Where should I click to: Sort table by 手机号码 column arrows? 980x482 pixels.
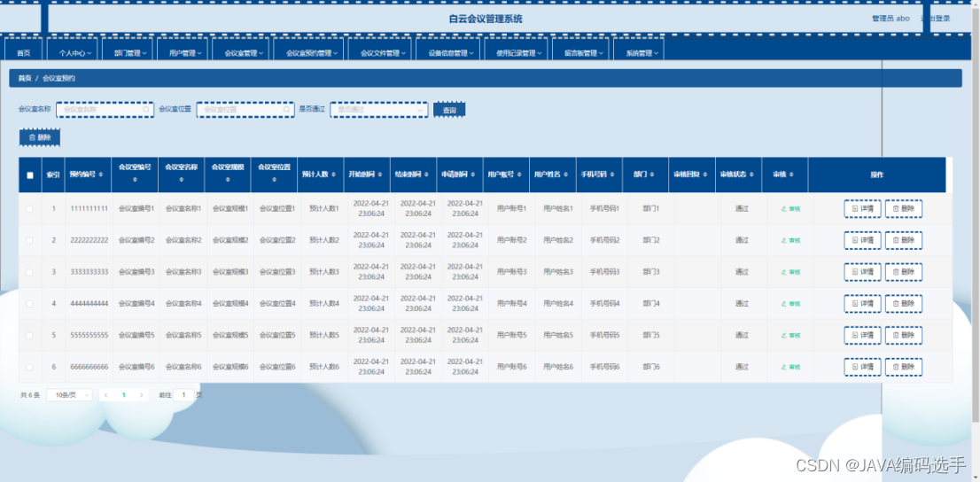pos(612,175)
